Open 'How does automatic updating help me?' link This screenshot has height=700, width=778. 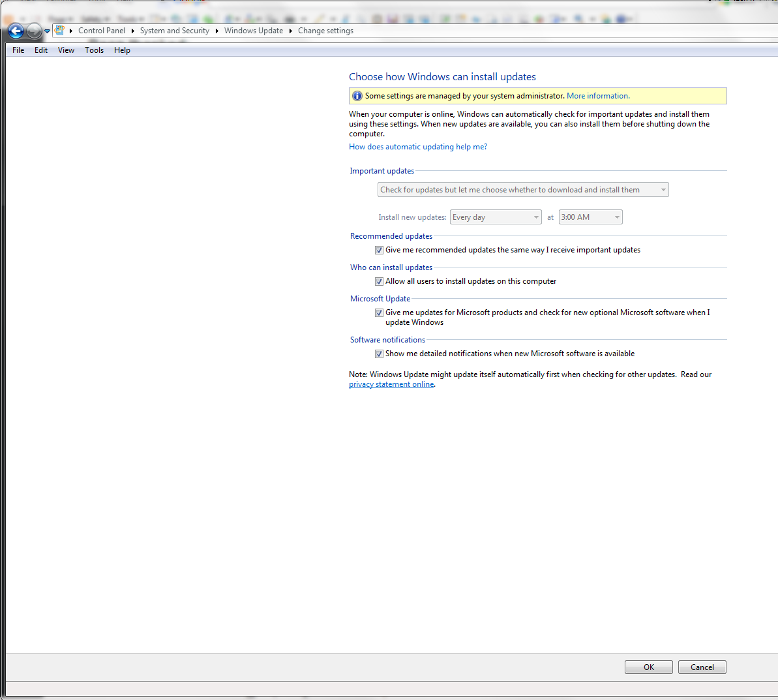click(418, 147)
